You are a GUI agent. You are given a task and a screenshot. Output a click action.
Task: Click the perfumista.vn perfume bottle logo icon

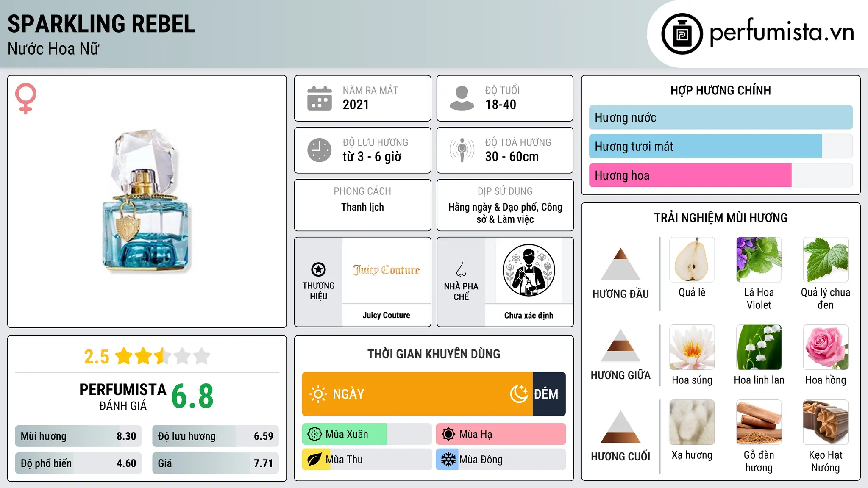click(682, 34)
